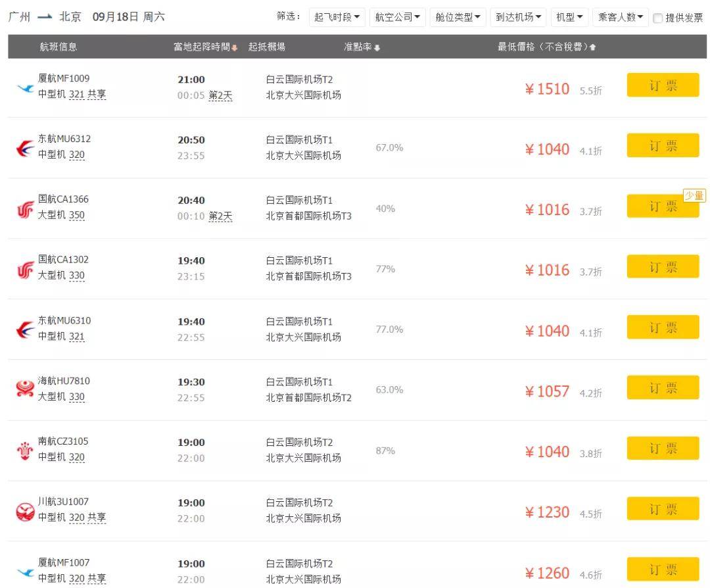Screen dimensions: 710x588
Task: Book the 海航HU7810 flight
Action: (663, 387)
